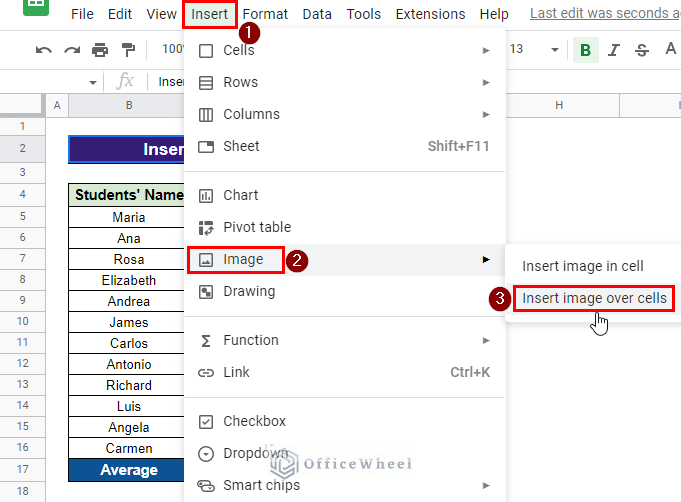Open the Format menu
Screen dimensions: 681x502
pos(265,14)
